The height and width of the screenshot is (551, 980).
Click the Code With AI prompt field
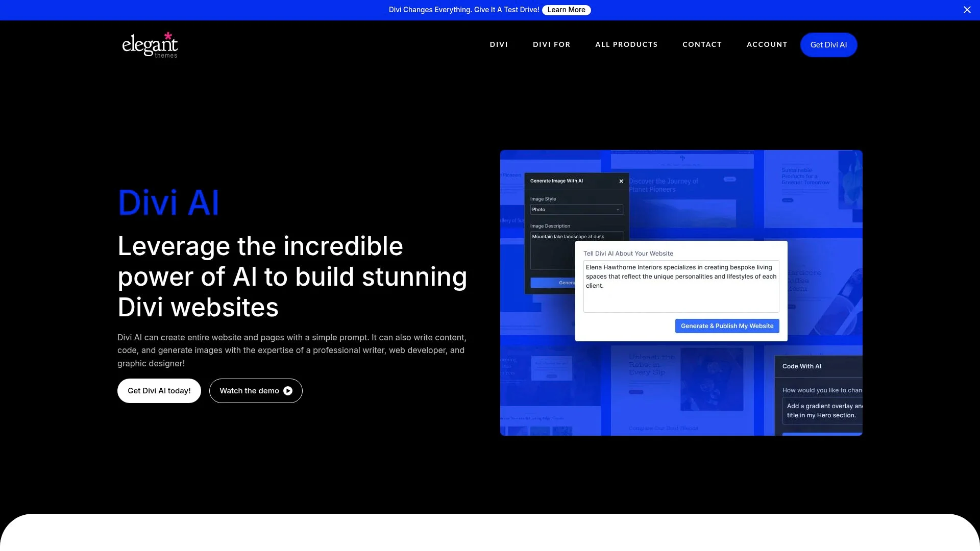pyautogui.click(x=822, y=411)
